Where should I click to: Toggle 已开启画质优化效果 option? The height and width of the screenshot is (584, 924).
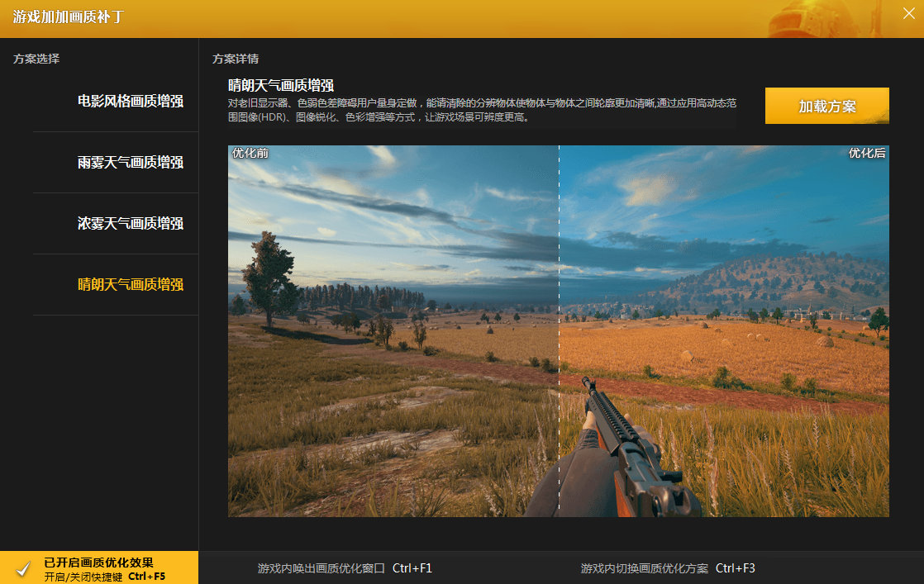(98, 563)
